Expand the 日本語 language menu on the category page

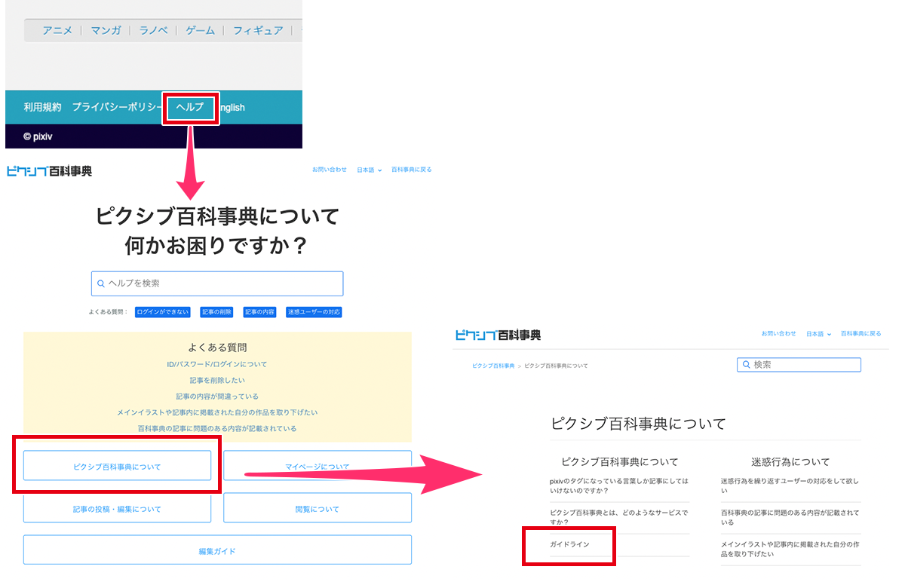coord(818,334)
